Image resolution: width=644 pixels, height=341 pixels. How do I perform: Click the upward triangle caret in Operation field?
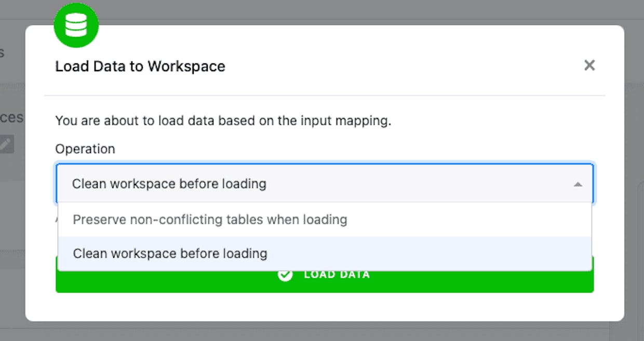point(578,184)
